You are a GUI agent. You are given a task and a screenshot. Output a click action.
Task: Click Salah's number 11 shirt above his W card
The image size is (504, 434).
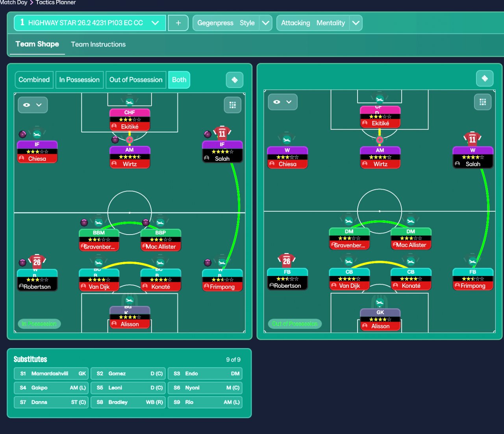[x=472, y=139]
